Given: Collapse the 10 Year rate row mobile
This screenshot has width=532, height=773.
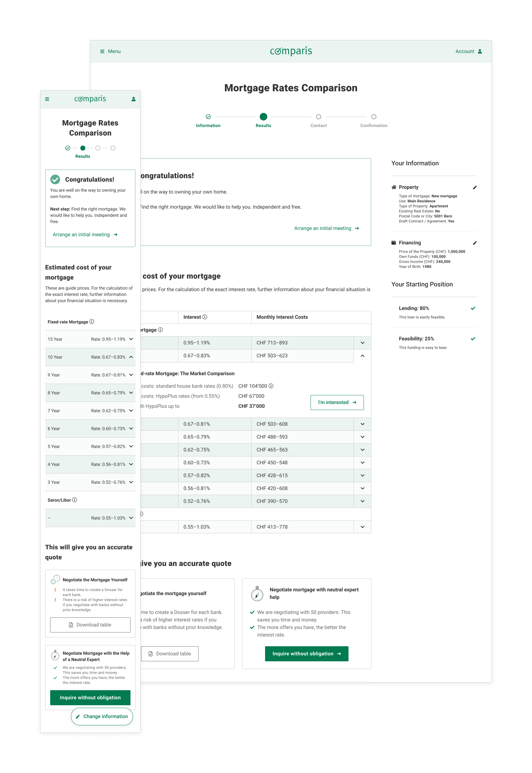Looking at the screenshot, I should click(x=90, y=357).
